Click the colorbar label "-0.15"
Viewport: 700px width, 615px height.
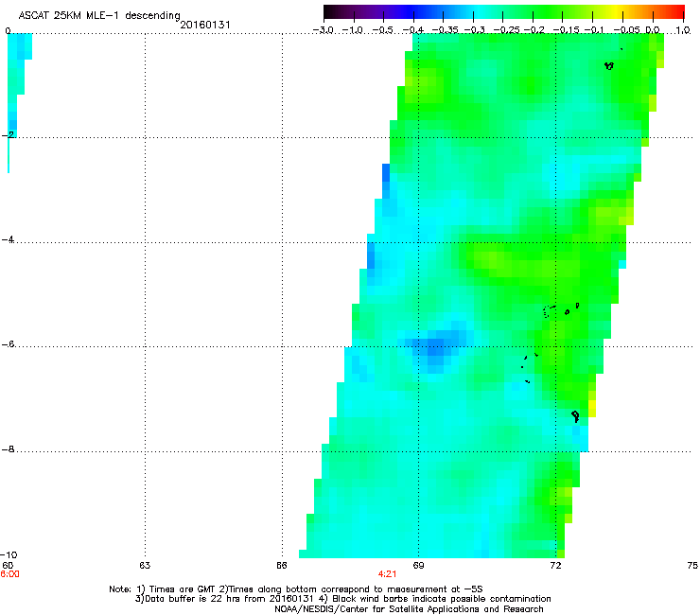[566, 30]
